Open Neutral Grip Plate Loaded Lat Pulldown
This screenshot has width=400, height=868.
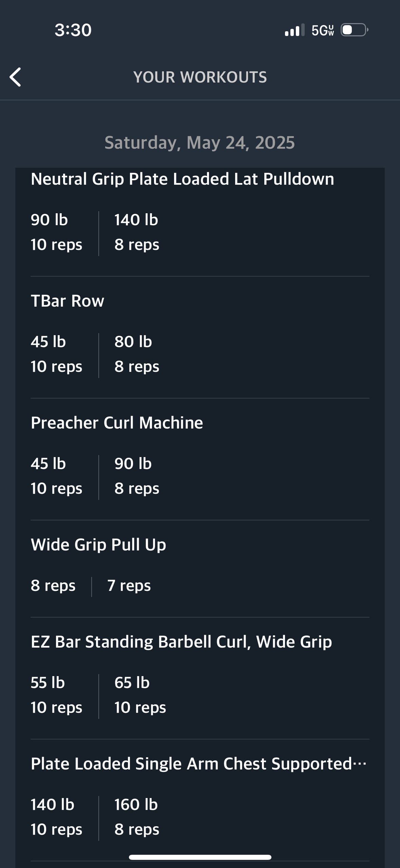click(x=183, y=179)
